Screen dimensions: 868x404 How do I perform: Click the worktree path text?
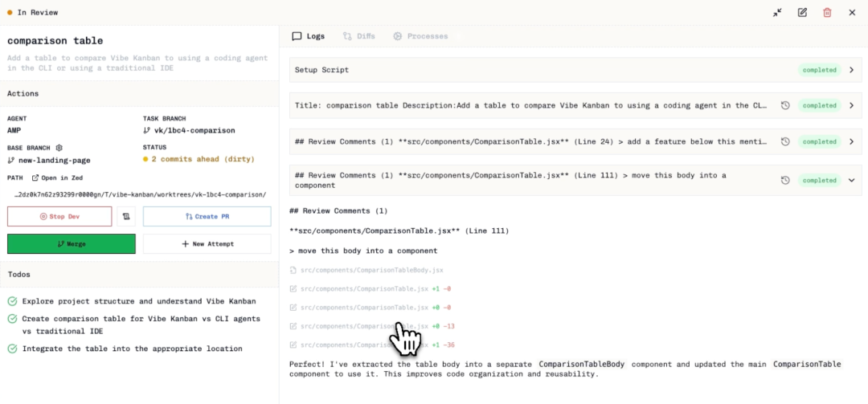pyautogui.click(x=140, y=194)
